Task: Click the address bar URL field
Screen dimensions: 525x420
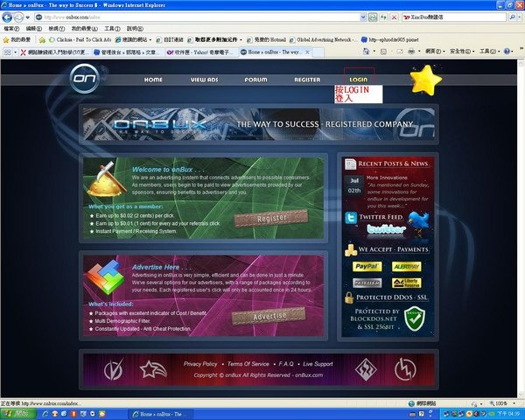Action: (x=197, y=17)
